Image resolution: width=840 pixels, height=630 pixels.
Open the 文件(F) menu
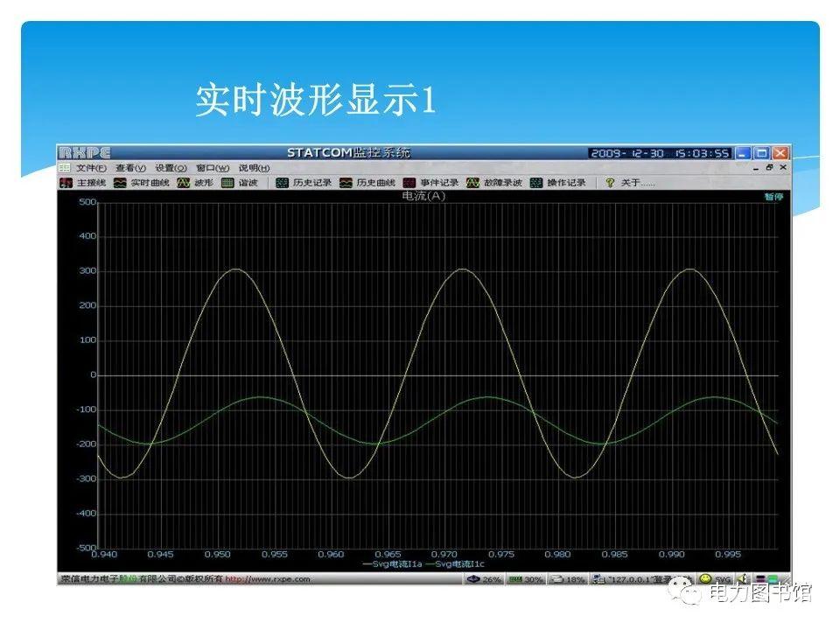tap(91, 168)
